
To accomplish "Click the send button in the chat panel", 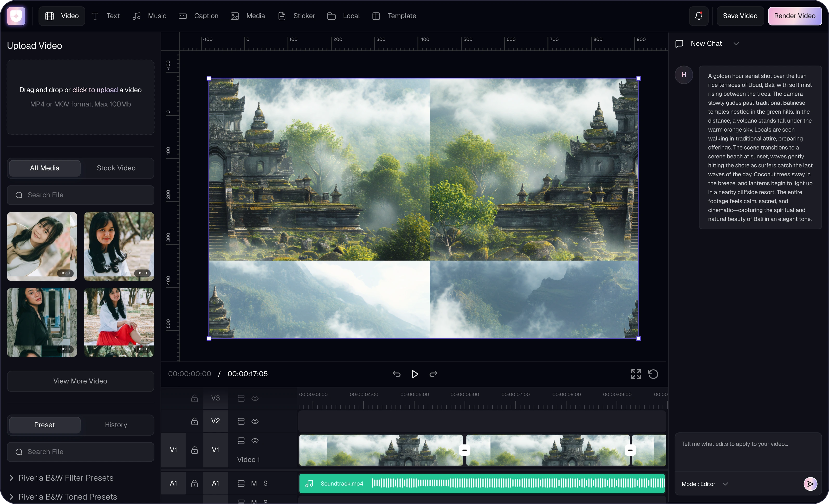I will pyautogui.click(x=810, y=484).
